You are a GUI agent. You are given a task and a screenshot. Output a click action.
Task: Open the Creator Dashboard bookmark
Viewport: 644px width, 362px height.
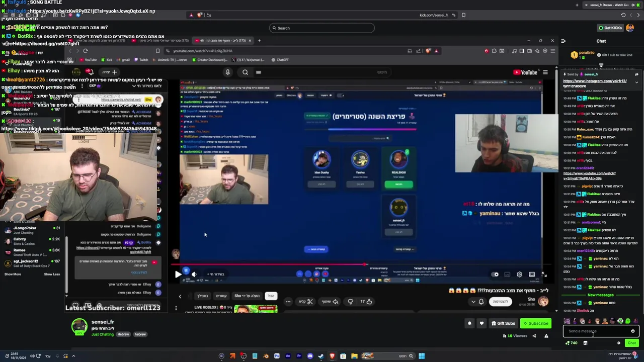click(209, 60)
